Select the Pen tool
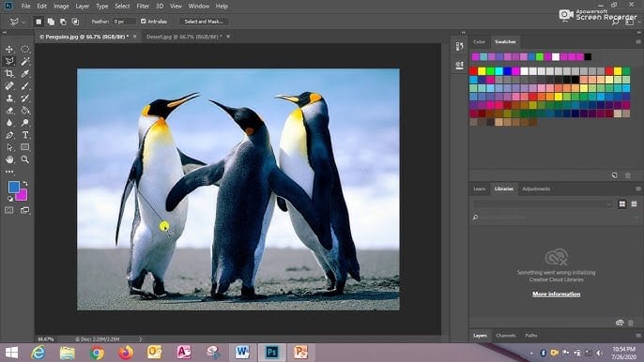 click(x=9, y=135)
